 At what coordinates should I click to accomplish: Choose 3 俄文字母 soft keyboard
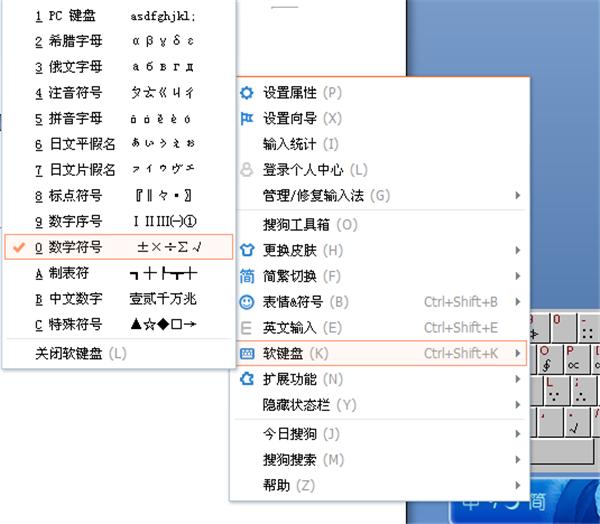pyautogui.click(x=119, y=67)
